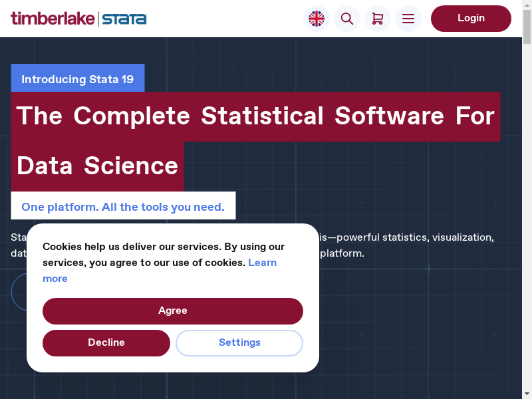The height and width of the screenshot is (399, 532).
Task: Open the cookie Settings
Action: pyautogui.click(x=239, y=342)
